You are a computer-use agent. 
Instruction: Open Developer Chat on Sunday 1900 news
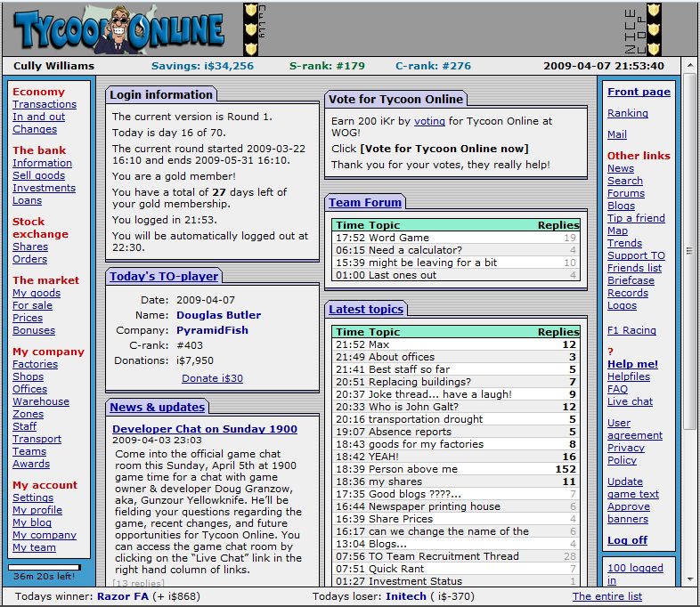click(205, 429)
